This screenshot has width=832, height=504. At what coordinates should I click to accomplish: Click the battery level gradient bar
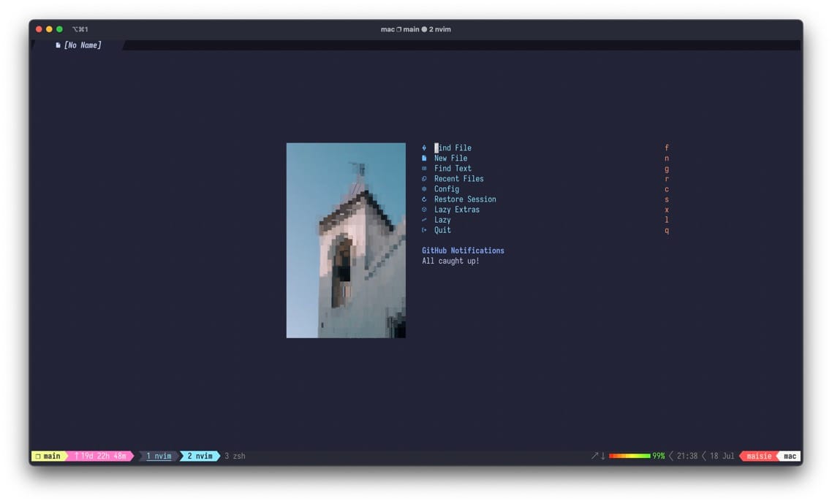(629, 456)
